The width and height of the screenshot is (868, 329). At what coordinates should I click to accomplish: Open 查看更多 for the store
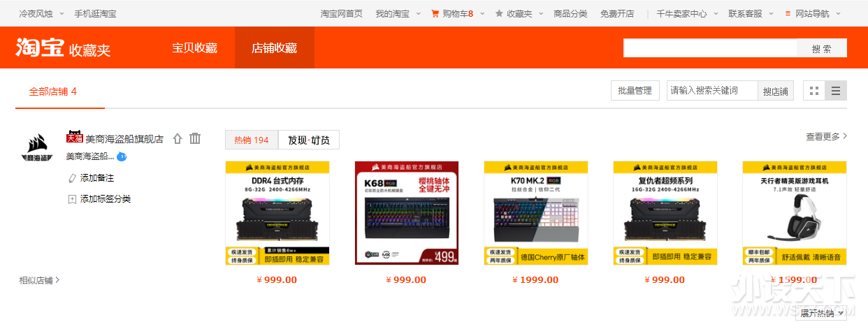(826, 137)
